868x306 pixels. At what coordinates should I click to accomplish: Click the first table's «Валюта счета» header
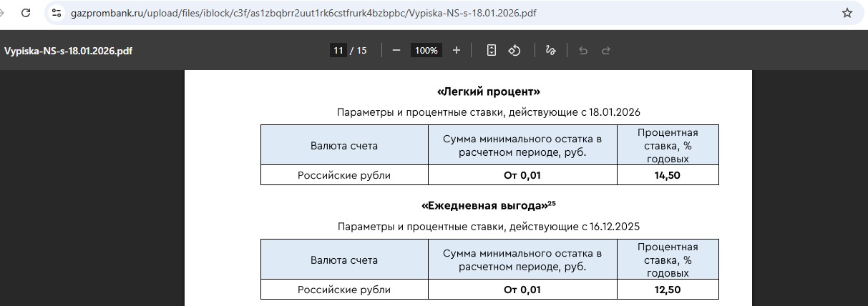click(343, 145)
